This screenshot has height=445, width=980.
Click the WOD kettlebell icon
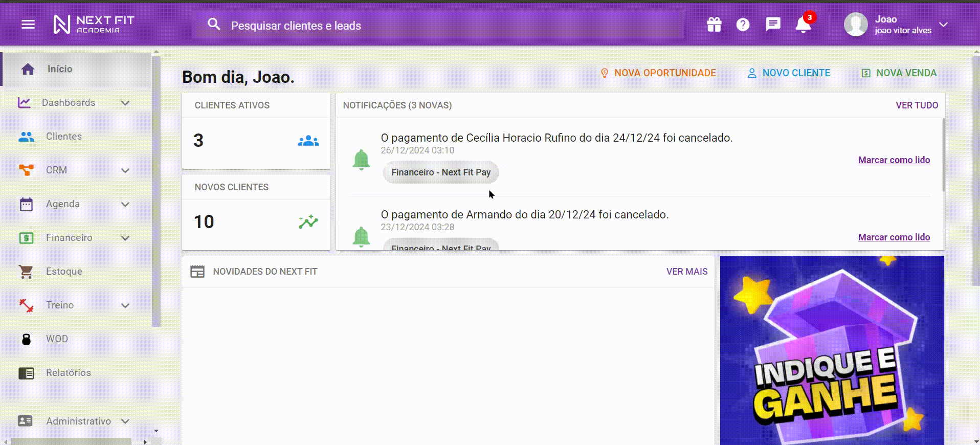[x=26, y=339]
